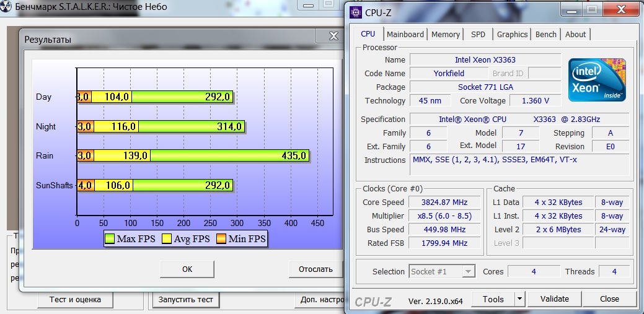This screenshot has width=644, height=314.
Task: Switch to the CPU tab
Action: click(368, 34)
